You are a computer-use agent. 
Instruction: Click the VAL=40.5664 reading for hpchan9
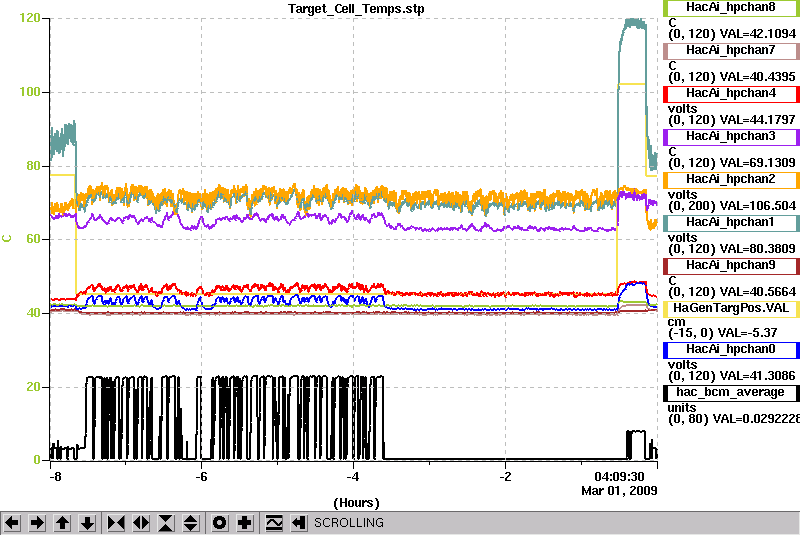tap(757, 292)
